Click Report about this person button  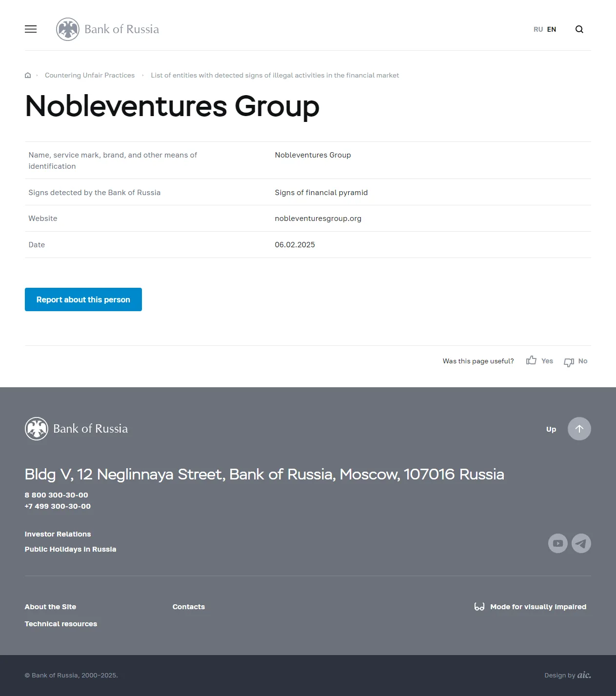83,299
